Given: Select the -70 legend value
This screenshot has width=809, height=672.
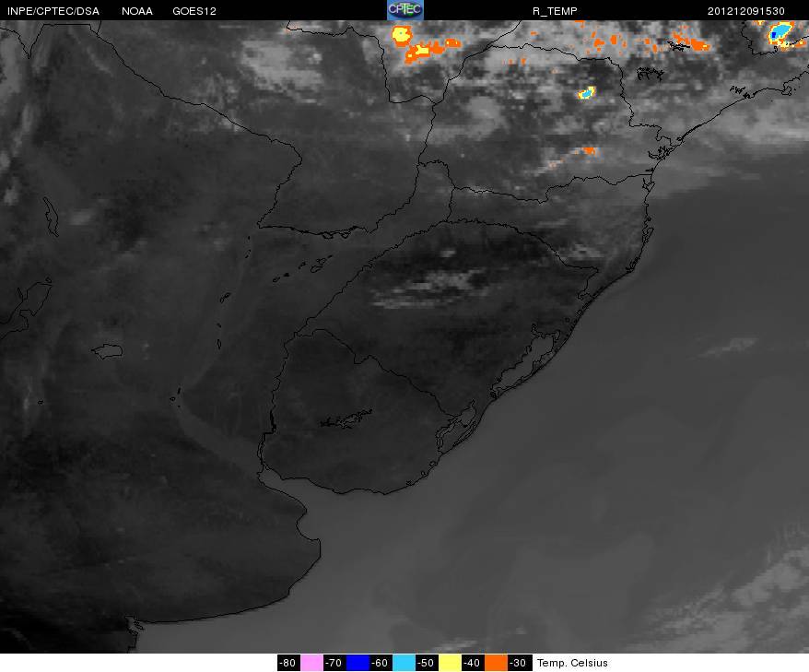Looking at the screenshot, I should coord(334,663).
